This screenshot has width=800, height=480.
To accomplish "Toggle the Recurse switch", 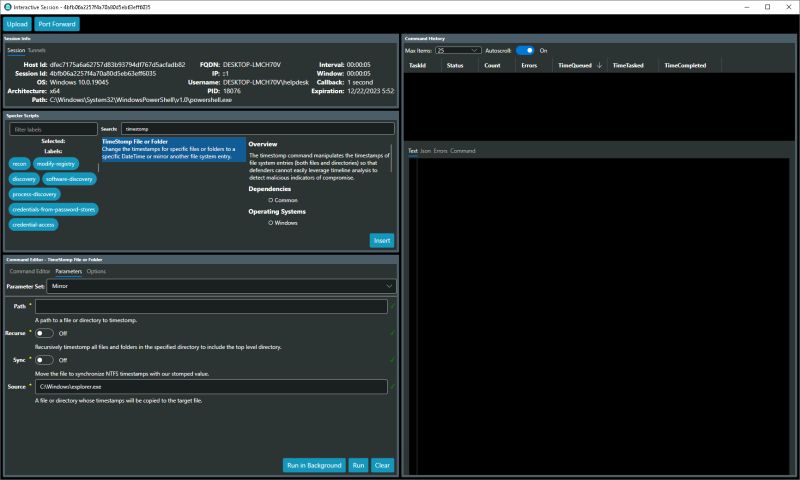I will coord(44,333).
